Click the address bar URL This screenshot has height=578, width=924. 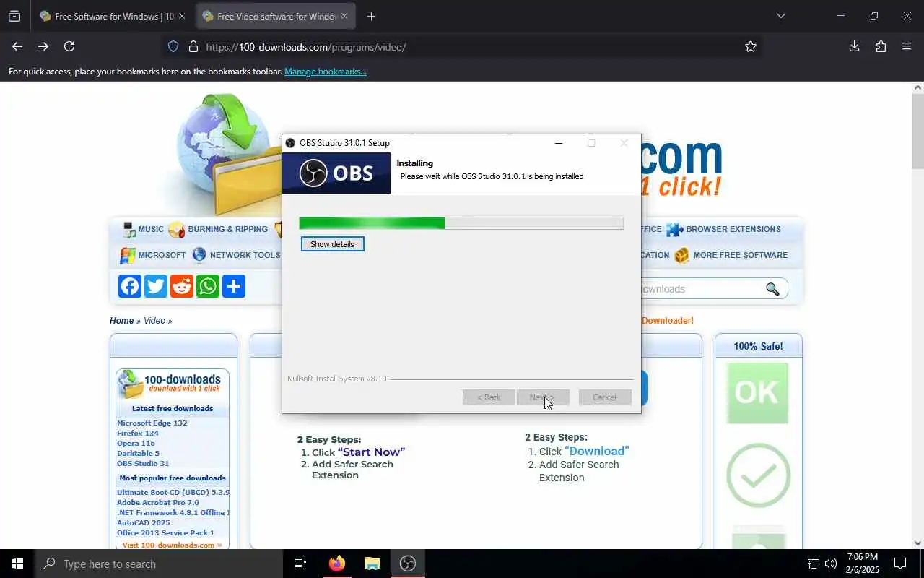pyautogui.click(x=306, y=47)
